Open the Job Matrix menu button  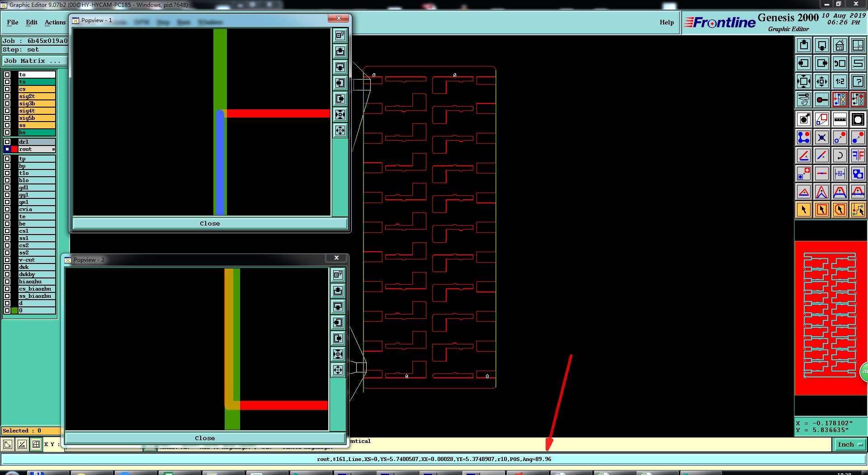(34, 61)
